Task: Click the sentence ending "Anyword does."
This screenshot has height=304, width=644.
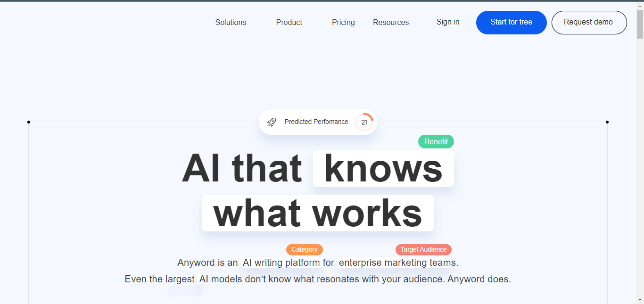Action: coord(318,279)
